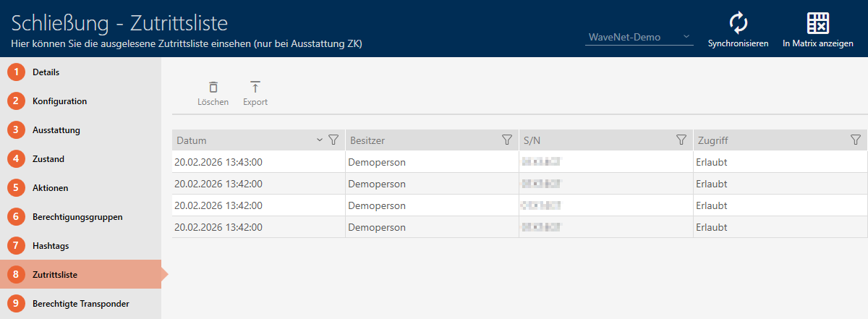The height and width of the screenshot is (319, 868).
Task: Open the Aktionen section
Action: click(x=50, y=188)
